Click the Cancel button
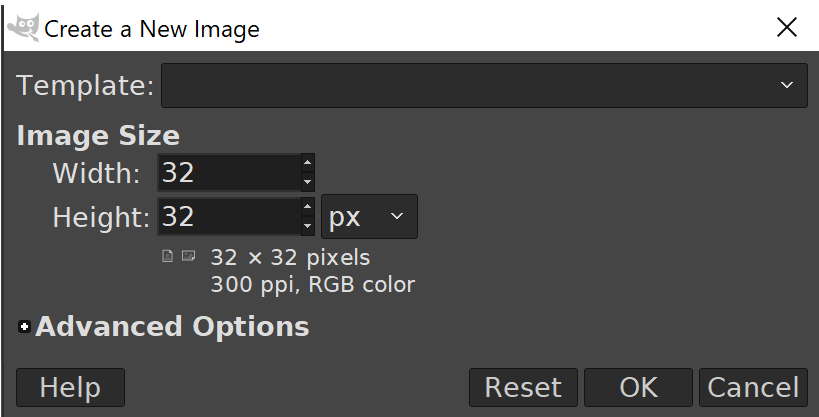 [x=753, y=387]
